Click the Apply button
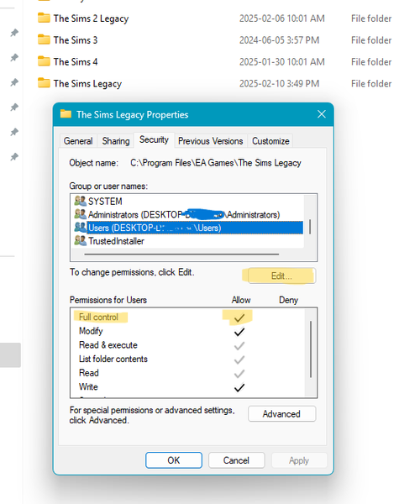Screen dimensions: 420x504 pos(299,460)
